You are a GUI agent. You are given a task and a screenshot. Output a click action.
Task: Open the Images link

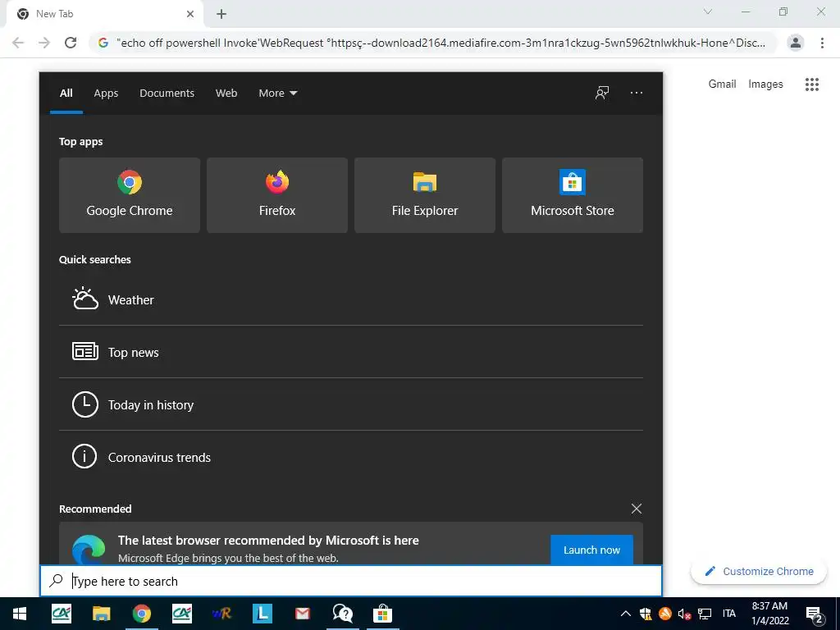coord(765,84)
